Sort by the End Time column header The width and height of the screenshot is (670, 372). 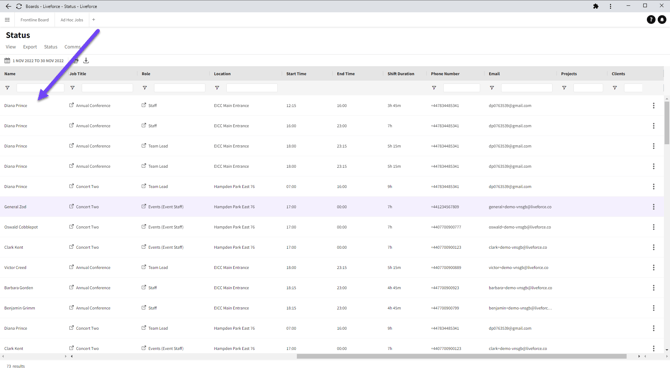[x=346, y=74]
